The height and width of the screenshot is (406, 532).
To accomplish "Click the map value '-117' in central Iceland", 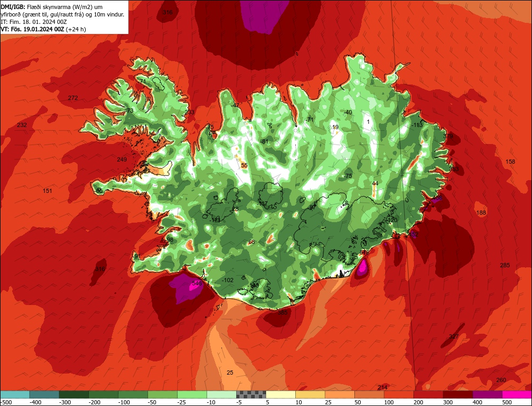I will [262, 204].
